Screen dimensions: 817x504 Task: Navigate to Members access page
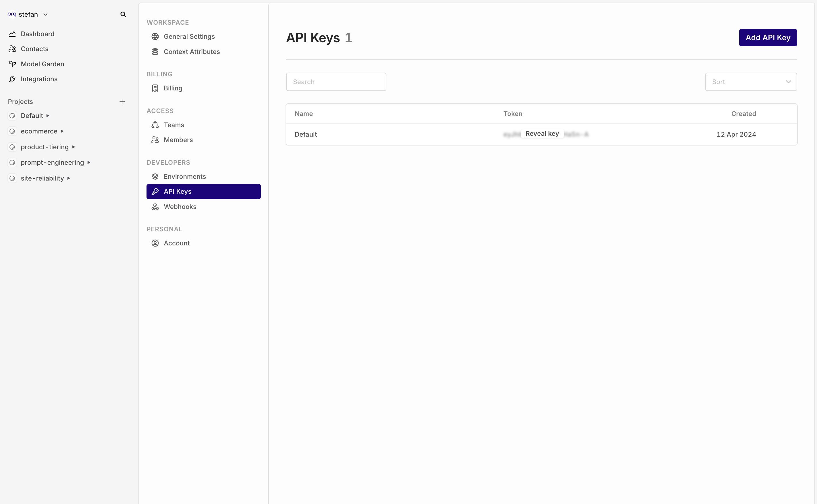[178, 139]
